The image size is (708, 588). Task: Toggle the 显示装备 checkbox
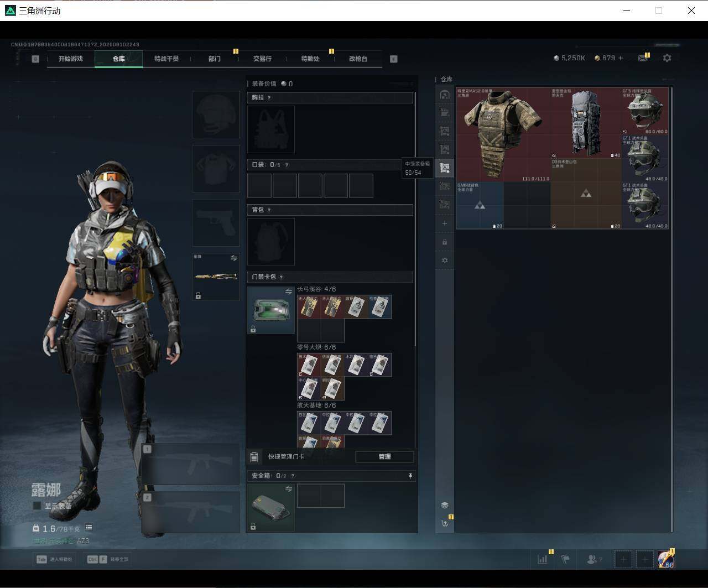pos(37,506)
